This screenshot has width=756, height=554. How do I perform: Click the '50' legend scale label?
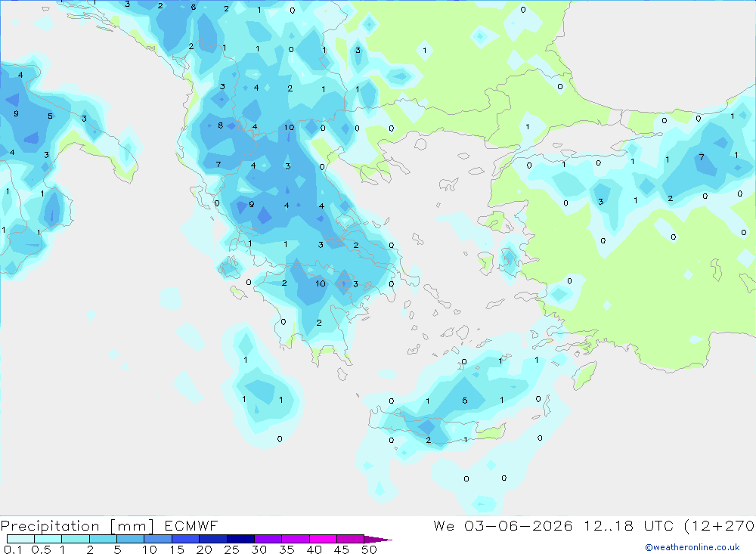pyautogui.click(x=369, y=549)
